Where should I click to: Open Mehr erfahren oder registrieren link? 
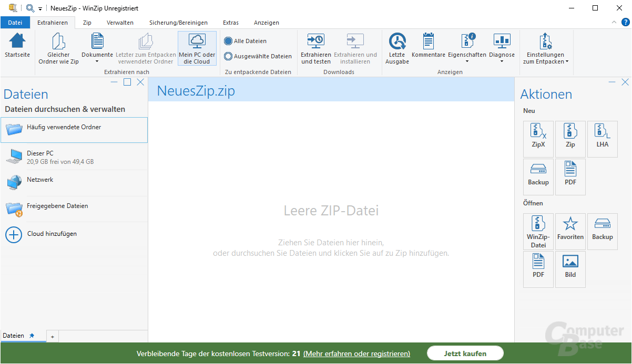point(356,353)
